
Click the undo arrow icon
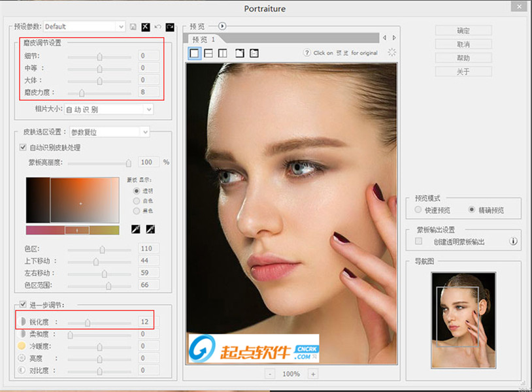point(158,27)
